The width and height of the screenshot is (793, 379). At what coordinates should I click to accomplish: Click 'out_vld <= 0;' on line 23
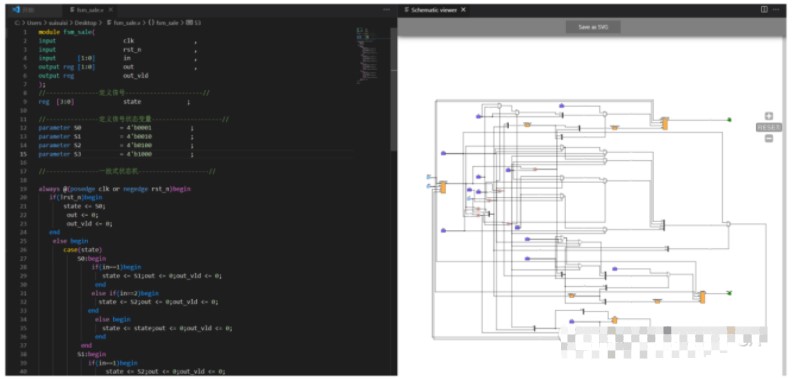coord(90,223)
